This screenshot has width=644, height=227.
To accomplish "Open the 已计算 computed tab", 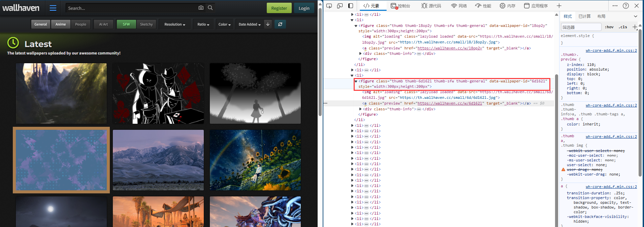I will tap(584, 16).
